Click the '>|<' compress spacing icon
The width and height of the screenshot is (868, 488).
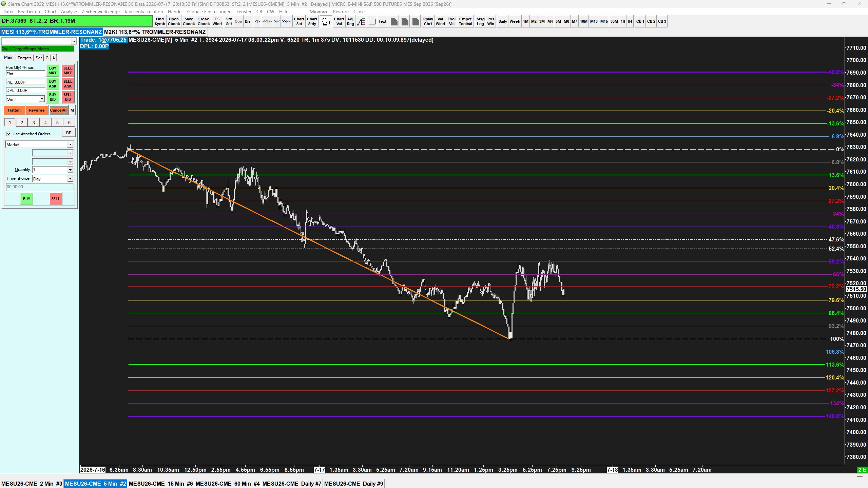[x=277, y=22]
